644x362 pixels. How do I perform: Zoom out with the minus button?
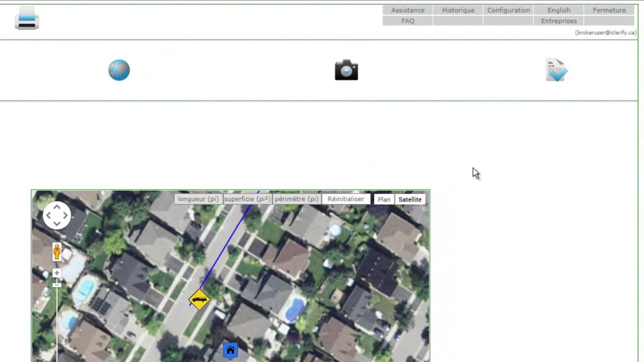pos(57,285)
